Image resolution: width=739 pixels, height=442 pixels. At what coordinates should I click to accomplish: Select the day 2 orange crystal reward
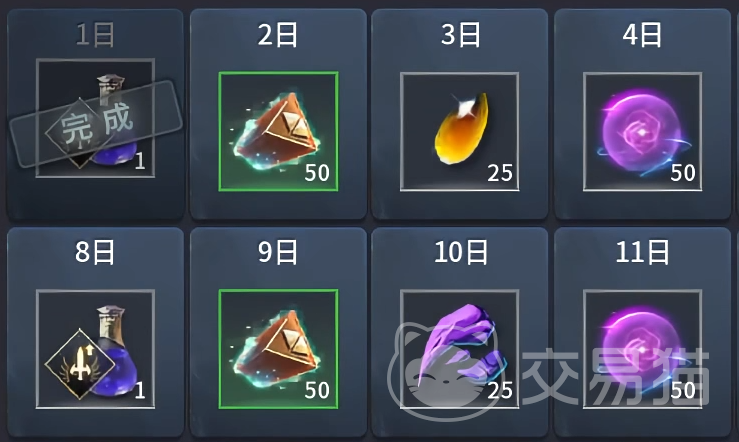click(x=278, y=131)
